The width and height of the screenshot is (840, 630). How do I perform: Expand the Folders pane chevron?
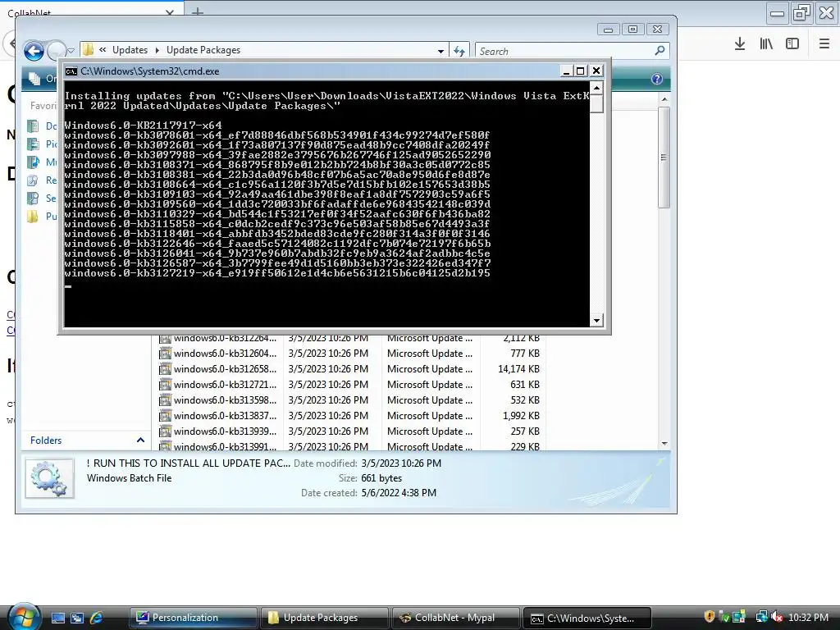pos(140,441)
